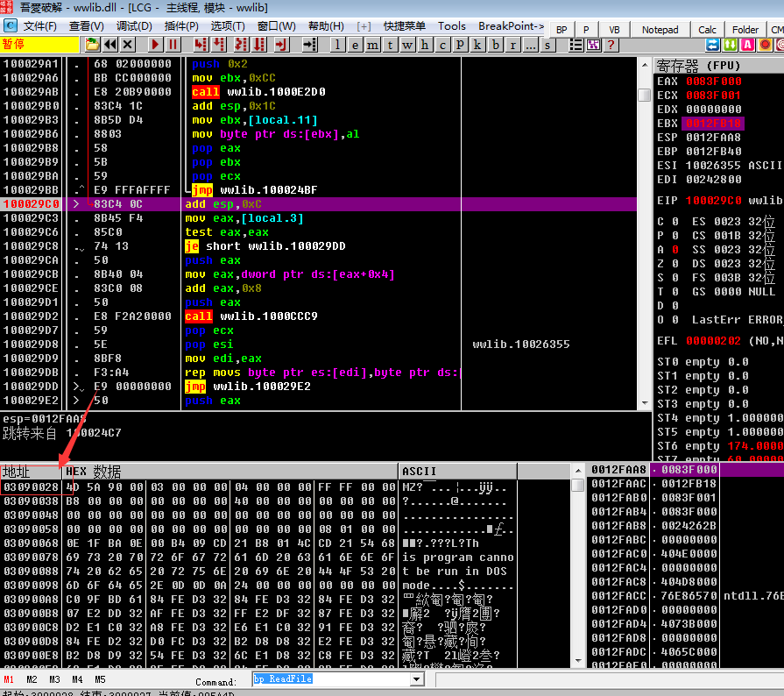Click the BreakPoint-> menu expander
The height and width of the screenshot is (696, 784).
[511, 26]
